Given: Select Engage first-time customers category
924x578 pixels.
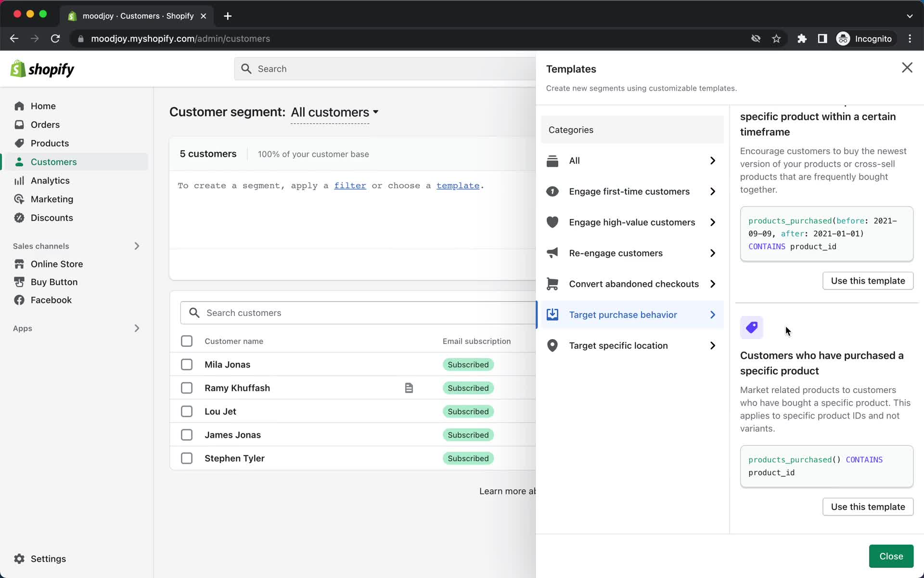Looking at the screenshot, I should [x=632, y=192].
